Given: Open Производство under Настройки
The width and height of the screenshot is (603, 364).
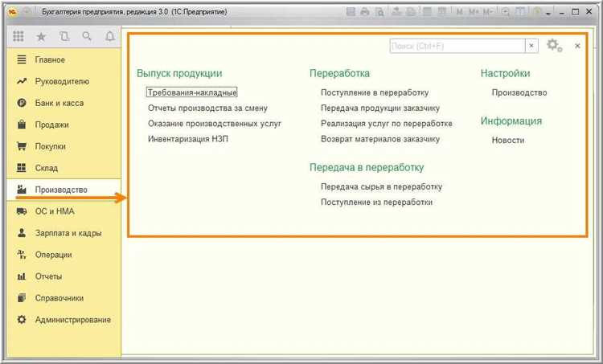Looking at the screenshot, I should tap(519, 92).
